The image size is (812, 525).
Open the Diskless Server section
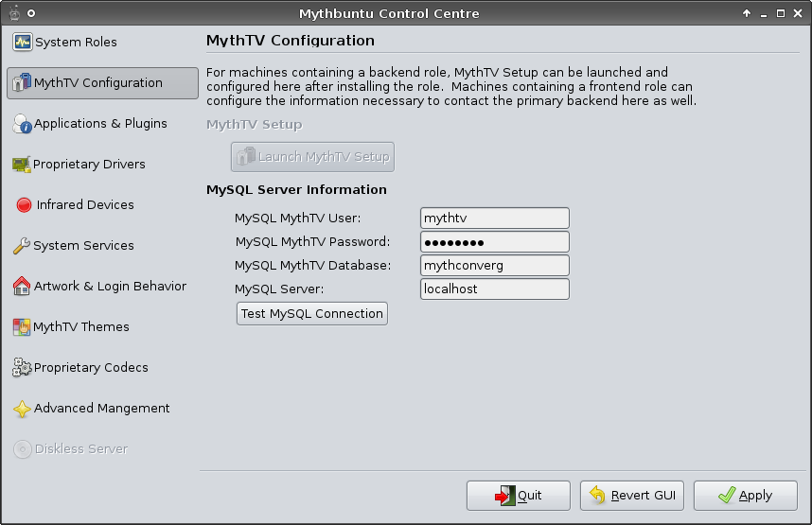point(80,449)
